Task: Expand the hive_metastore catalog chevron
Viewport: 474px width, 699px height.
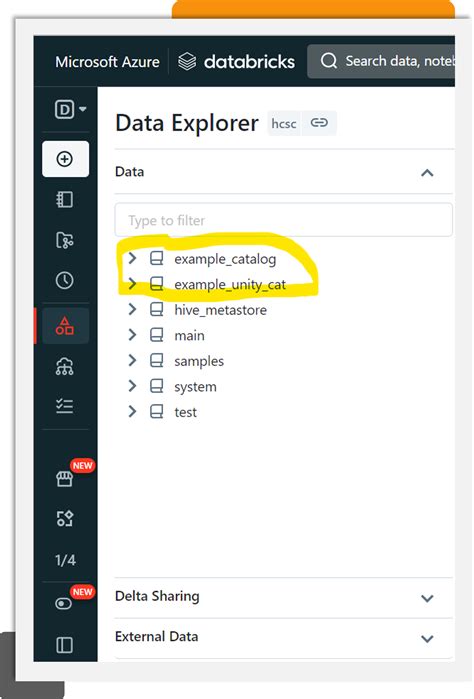Action: pyautogui.click(x=132, y=309)
